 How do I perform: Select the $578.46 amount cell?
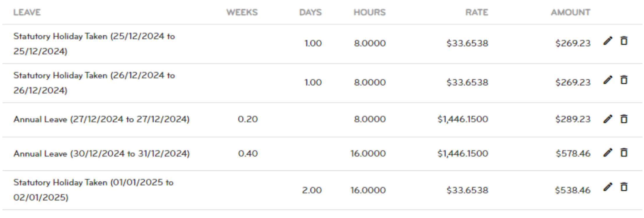pyautogui.click(x=573, y=153)
